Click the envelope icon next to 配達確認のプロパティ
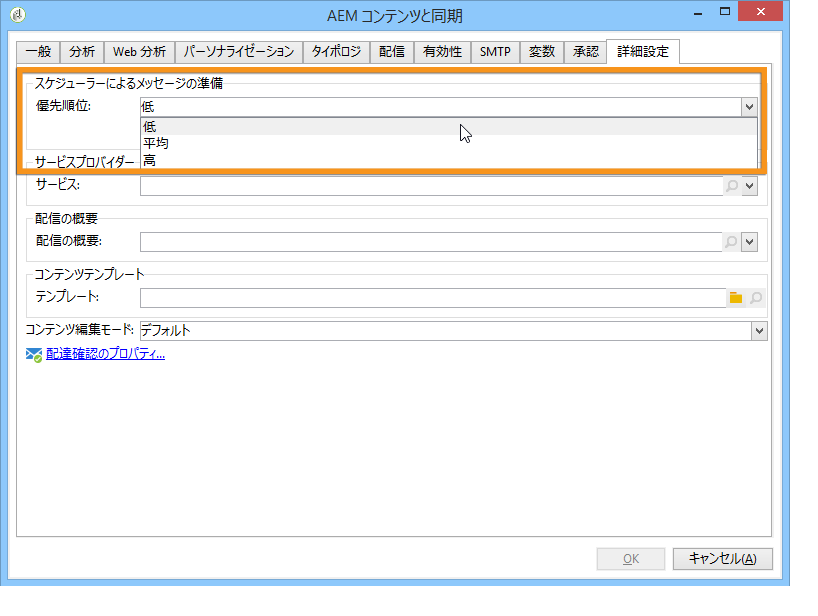 coord(34,355)
